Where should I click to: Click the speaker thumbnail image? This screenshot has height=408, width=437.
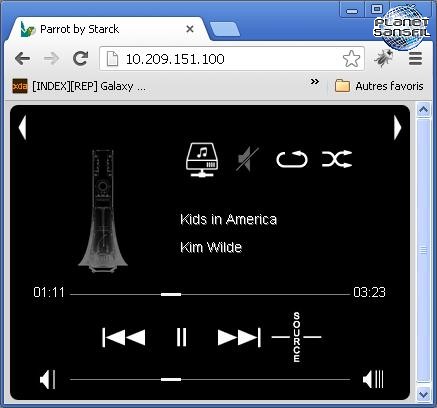103,211
